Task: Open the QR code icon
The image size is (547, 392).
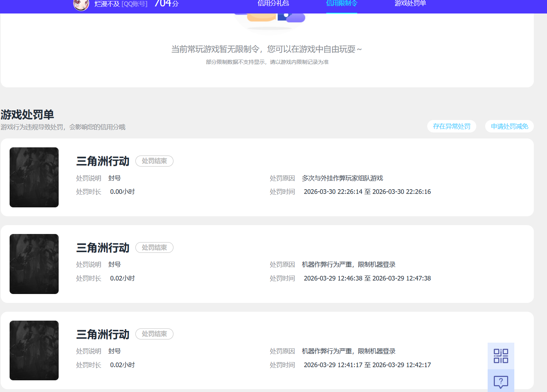Action: [501, 356]
